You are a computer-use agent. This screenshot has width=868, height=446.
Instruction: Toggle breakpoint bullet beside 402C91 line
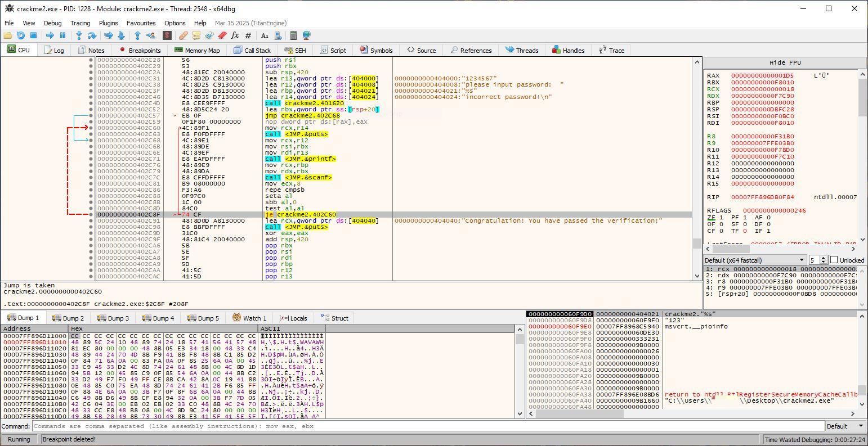click(91, 220)
